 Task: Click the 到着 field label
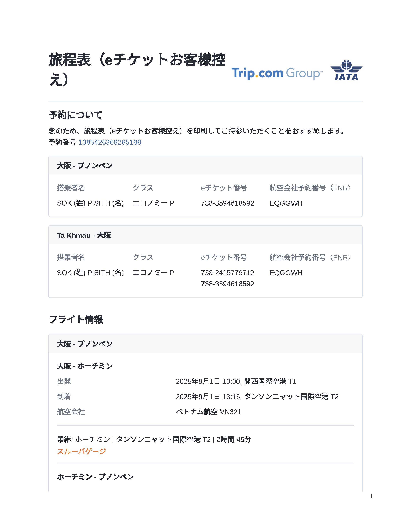click(64, 397)
